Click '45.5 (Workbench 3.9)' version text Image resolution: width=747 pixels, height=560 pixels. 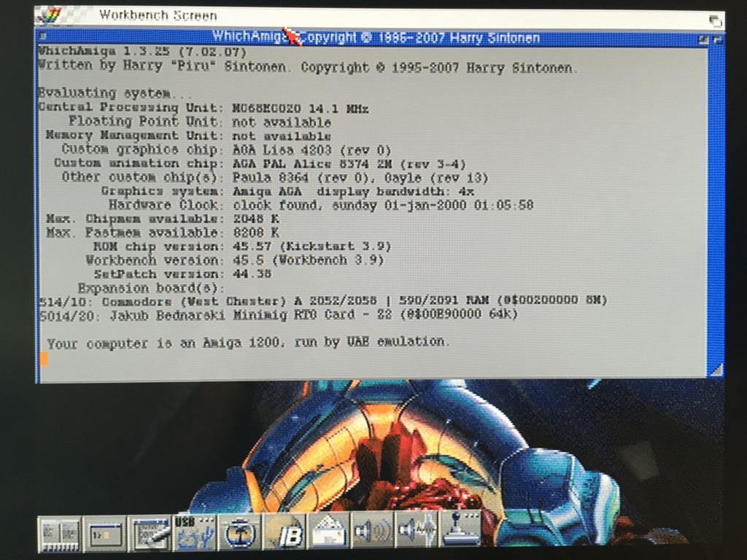pos(308,260)
